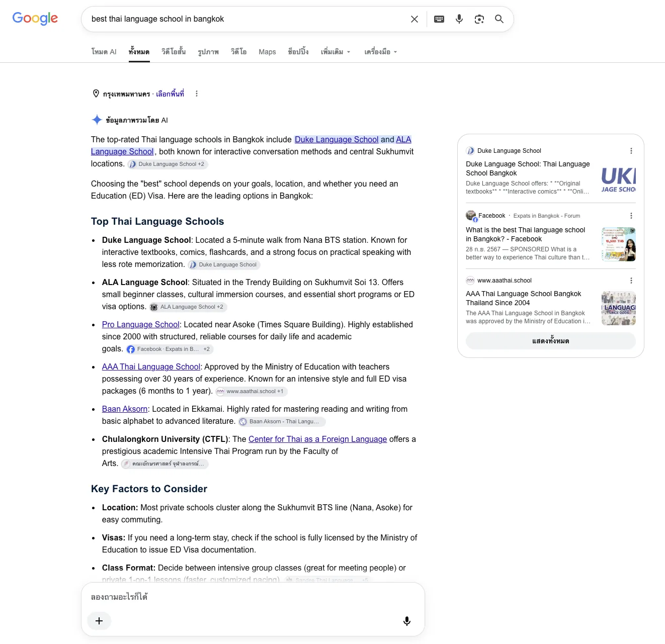The image size is (665, 644).
Task: Open the AAA Thai Language School thumbnail
Action: pos(619,308)
